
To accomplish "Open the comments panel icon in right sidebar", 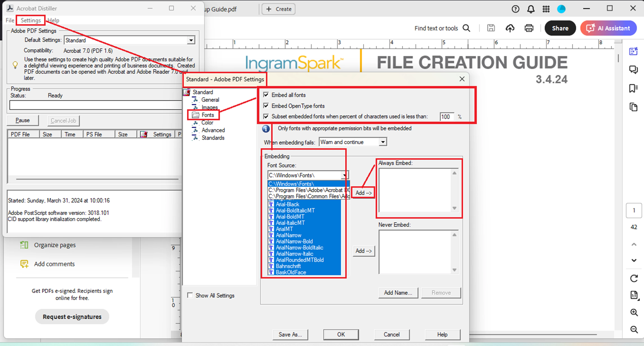I will pos(634,69).
